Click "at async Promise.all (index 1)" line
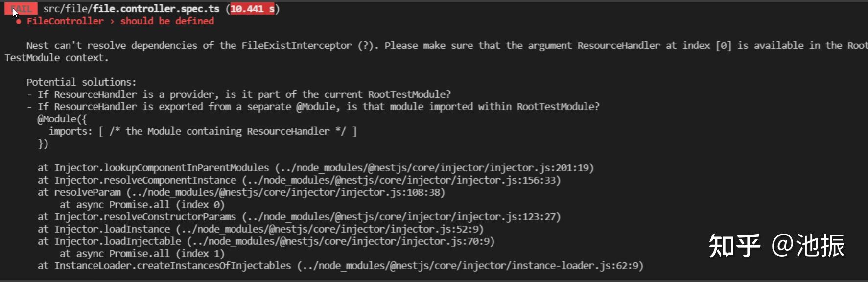 [x=142, y=254]
